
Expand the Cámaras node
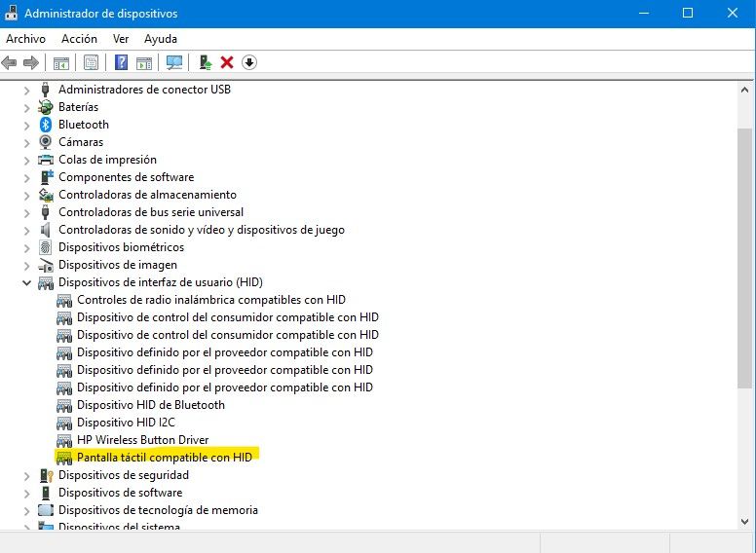27,142
